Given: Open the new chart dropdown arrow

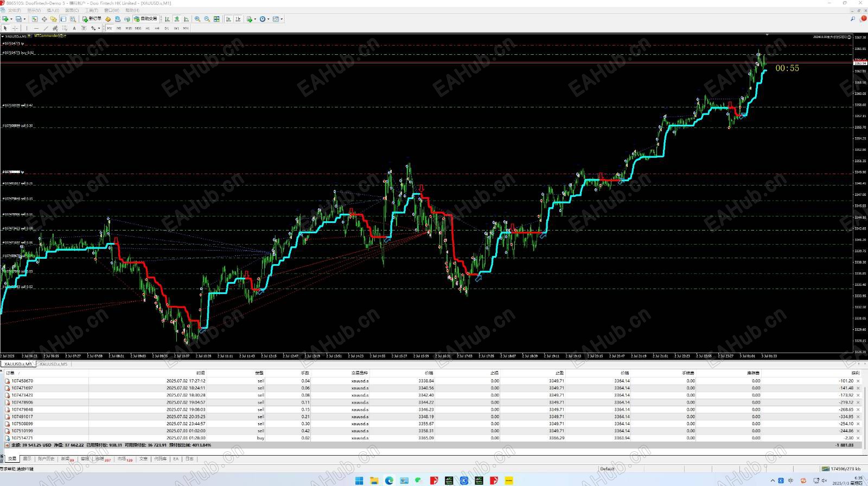Looking at the screenshot, I should (11, 19).
